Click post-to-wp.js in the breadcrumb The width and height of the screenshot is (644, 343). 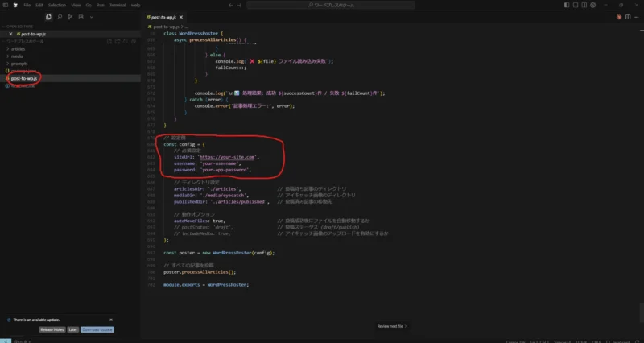[x=165, y=27]
